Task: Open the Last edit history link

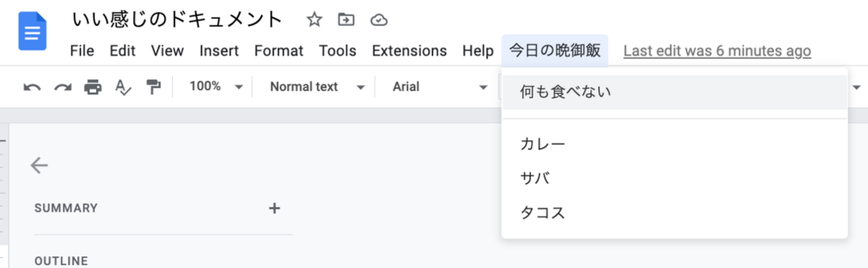Action: tap(717, 51)
